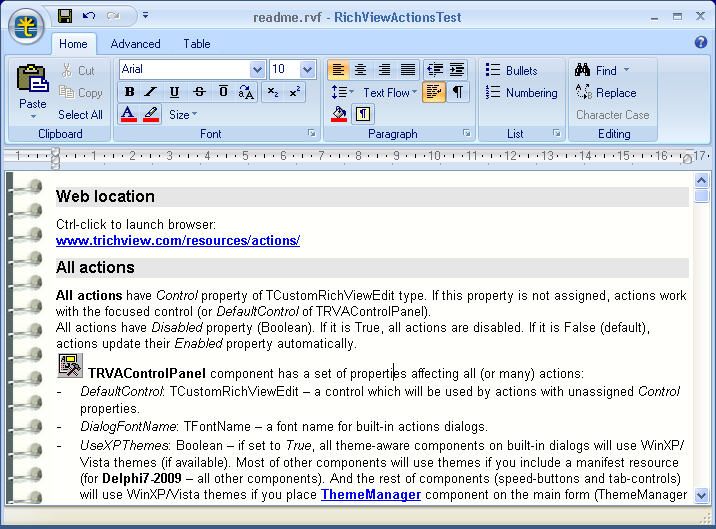Click Select All
Viewport: 716px width, 529px height.
[x=80, y=115]
